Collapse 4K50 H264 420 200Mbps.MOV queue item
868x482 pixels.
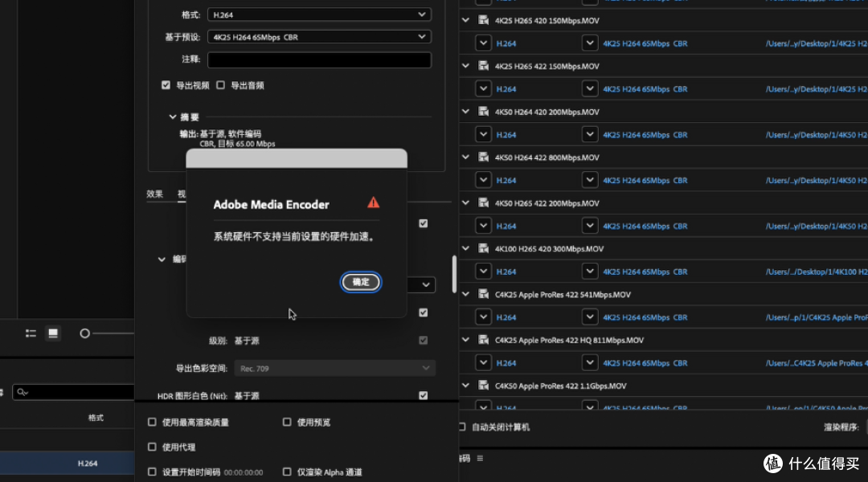click(x=465, y=112)
